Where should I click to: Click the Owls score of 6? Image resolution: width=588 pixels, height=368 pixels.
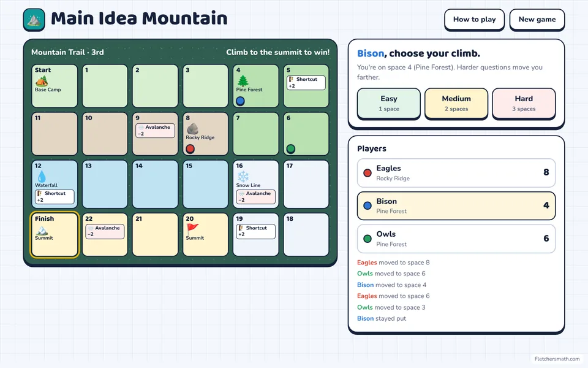point(546,239)
